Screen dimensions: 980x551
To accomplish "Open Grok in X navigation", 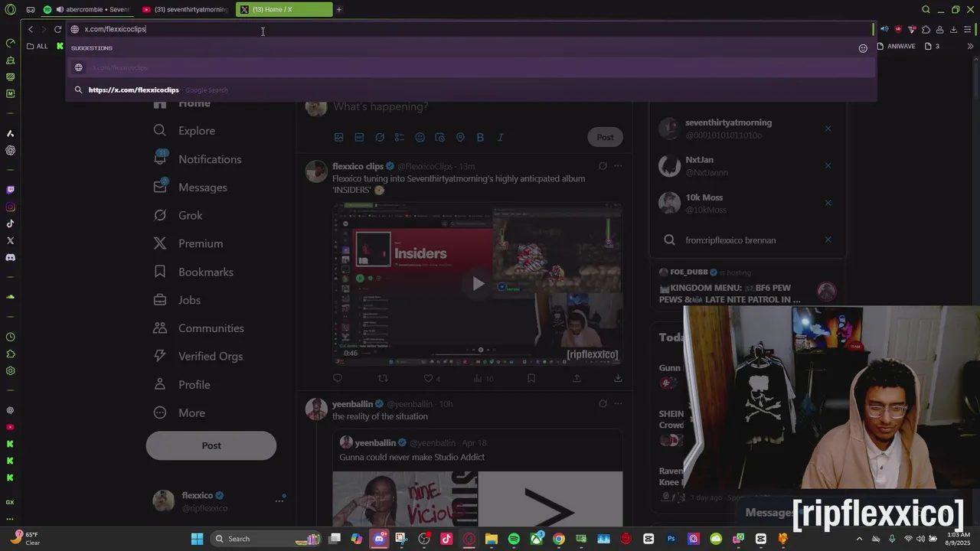I will (178, 216).
